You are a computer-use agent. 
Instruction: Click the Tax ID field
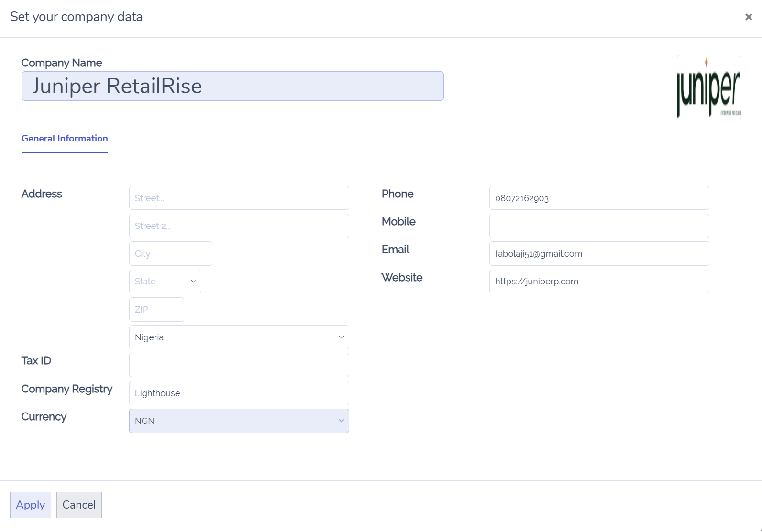[x=239, y=365]
